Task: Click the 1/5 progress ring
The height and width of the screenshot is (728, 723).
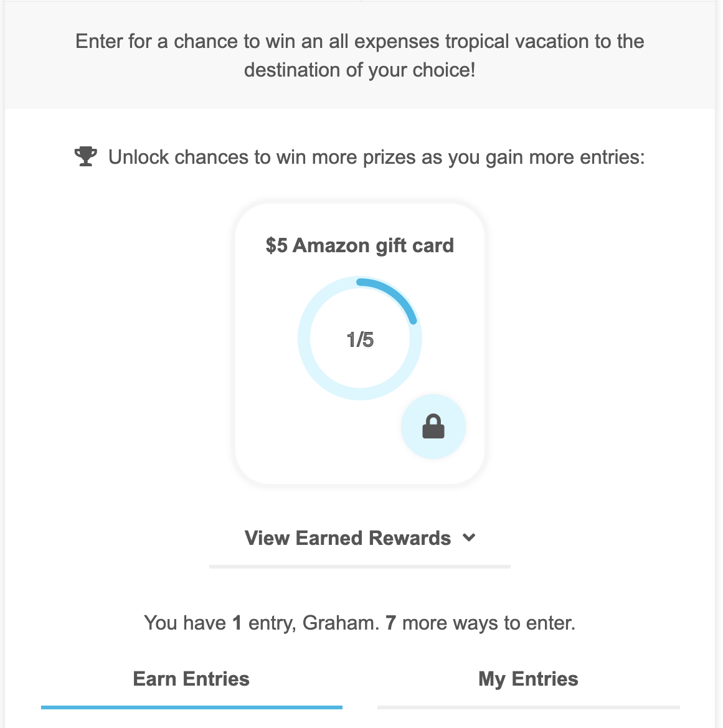Action: (x=360, y=338)
